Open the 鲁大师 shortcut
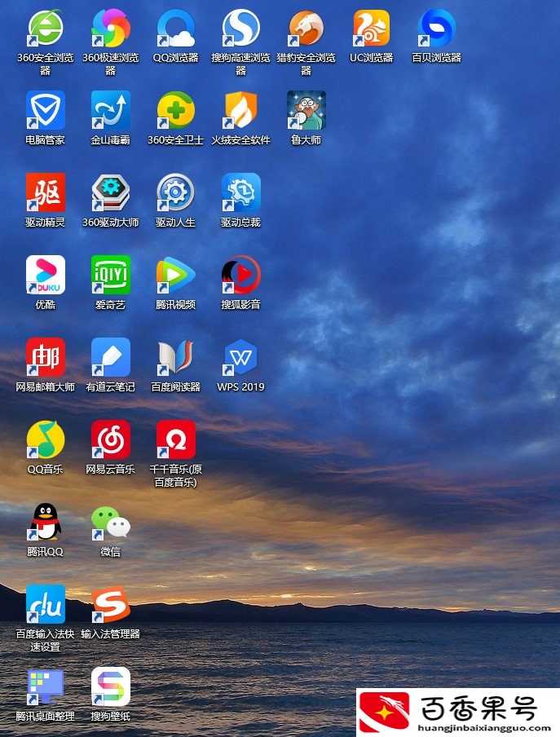The width and height of the screenshot is (560, 737). click(x=306, y=110)
